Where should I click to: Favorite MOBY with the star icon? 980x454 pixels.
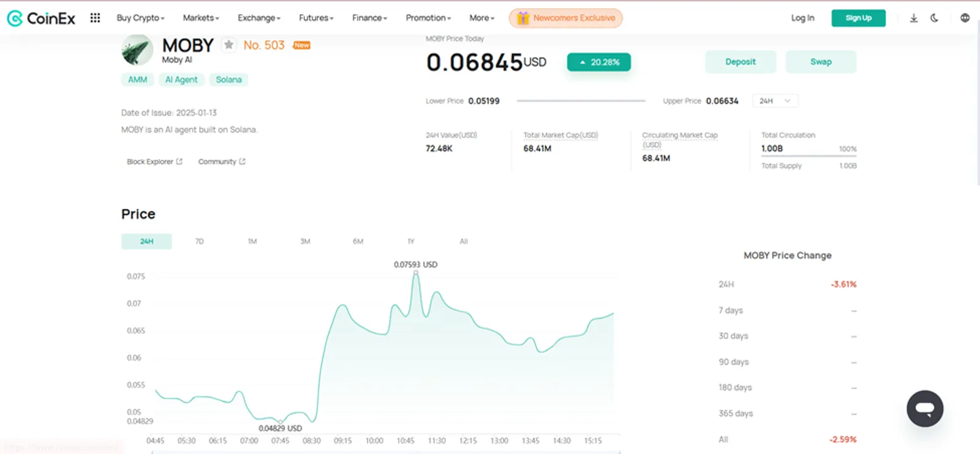coord(228,45)
